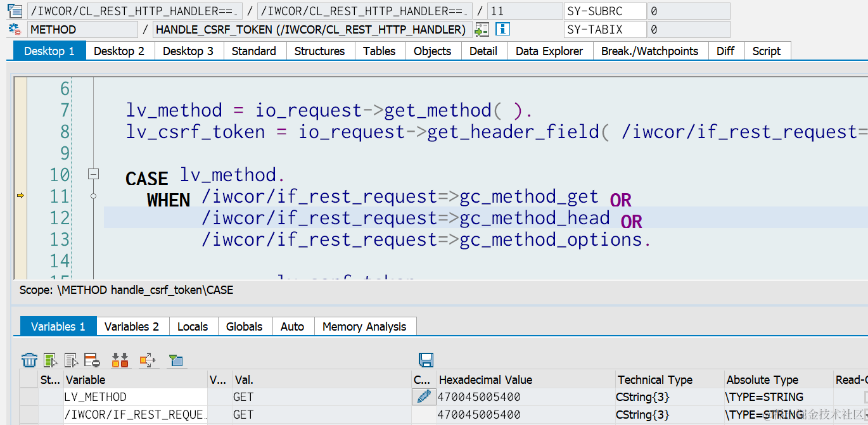
Task: Click the source position icon at top left
Action: click(16, 10)
